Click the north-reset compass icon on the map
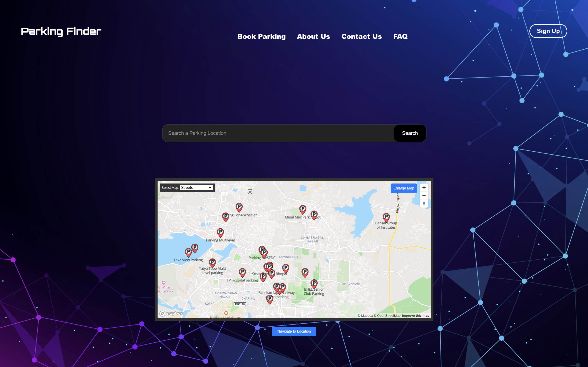Image resolution: width=588 pixels, height=367 pixels. [423, 204]
